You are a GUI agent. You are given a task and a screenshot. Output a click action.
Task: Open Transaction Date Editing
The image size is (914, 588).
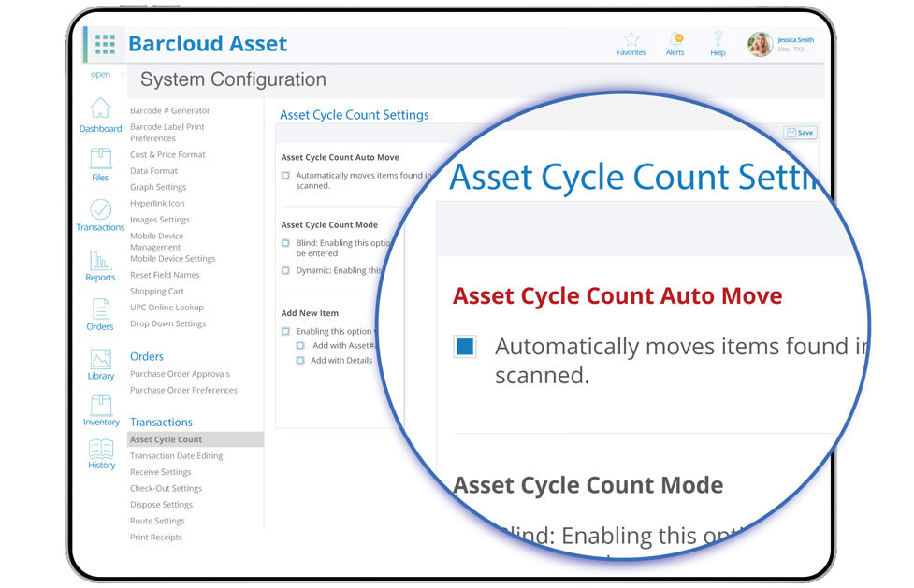click(x=176, y=455)
